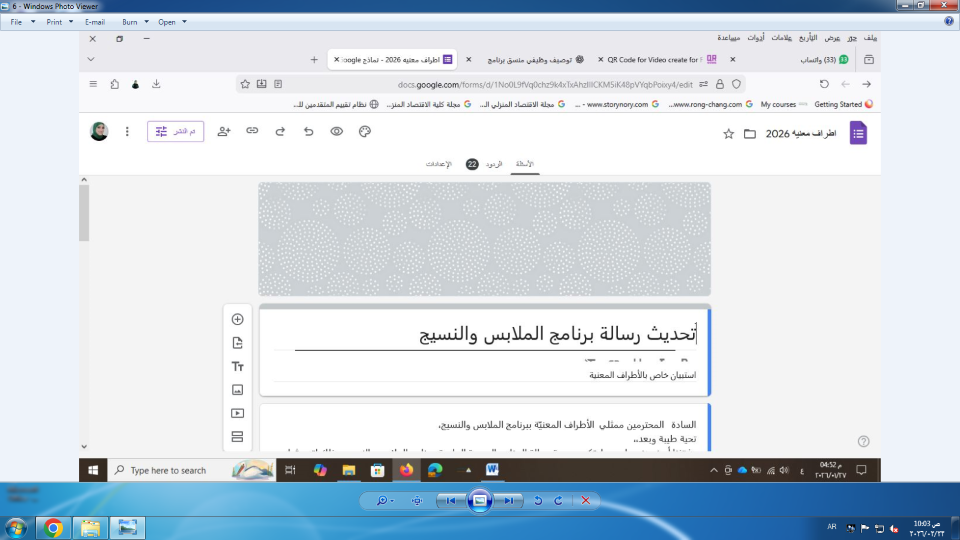Viewport: 960px width, 540px height.
Task: Click the Add image icon
Action: (x=237, y=390)
